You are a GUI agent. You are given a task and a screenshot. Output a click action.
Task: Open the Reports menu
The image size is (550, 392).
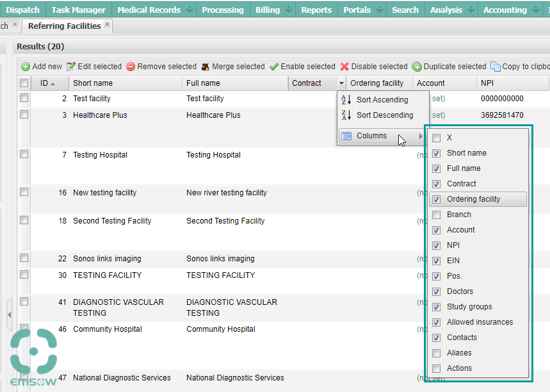[x=316, y=10]
